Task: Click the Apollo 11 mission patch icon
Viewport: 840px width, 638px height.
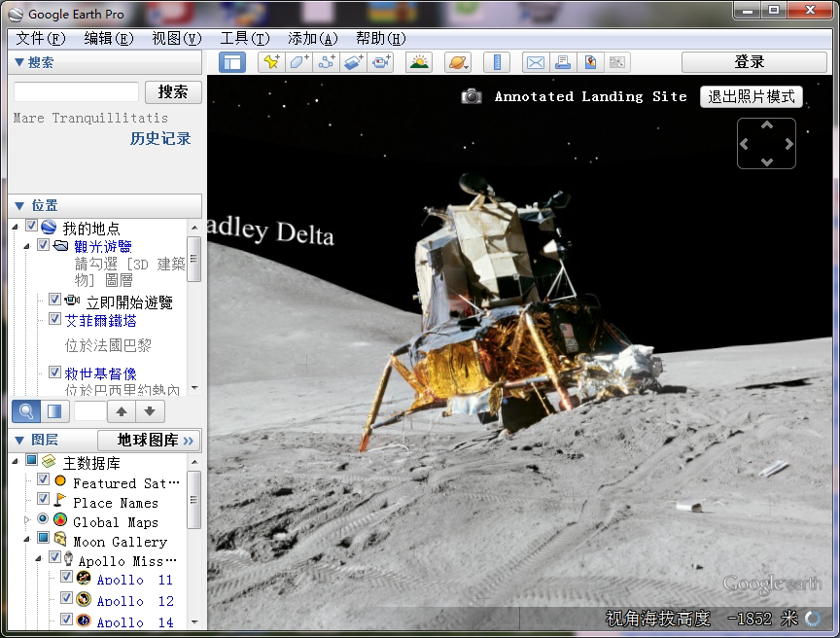Action: point(83,578)
